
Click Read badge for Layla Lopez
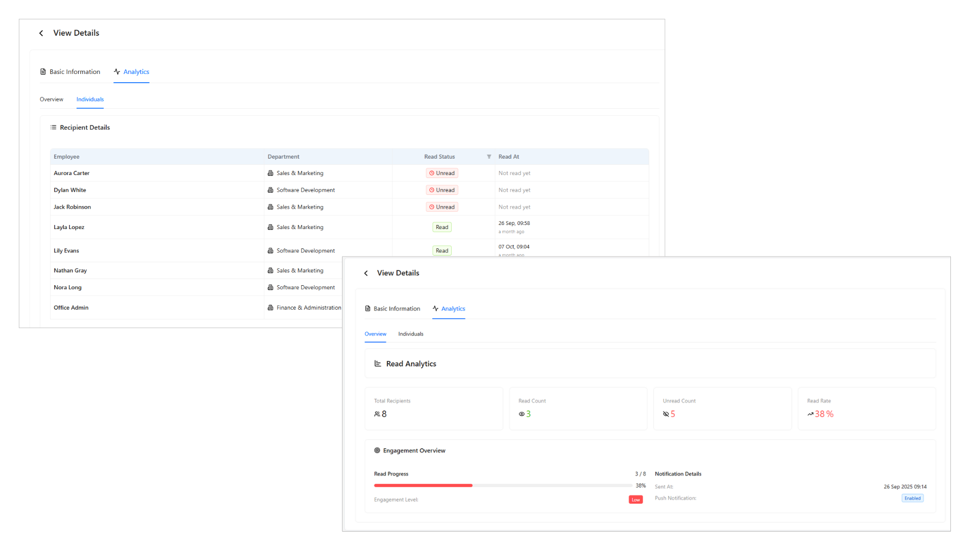click(442, 228)
